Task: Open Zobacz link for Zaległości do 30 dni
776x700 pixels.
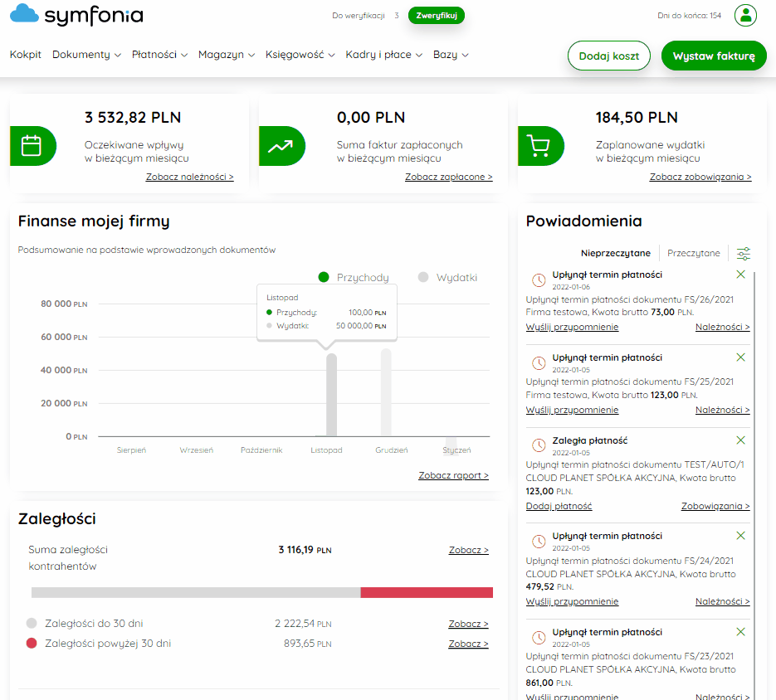Action: (x=468, y=624)
